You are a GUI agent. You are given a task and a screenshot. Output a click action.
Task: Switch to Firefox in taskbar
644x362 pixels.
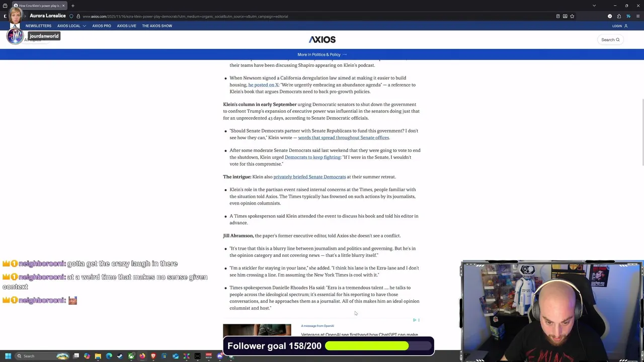click(x=142, y=356)
